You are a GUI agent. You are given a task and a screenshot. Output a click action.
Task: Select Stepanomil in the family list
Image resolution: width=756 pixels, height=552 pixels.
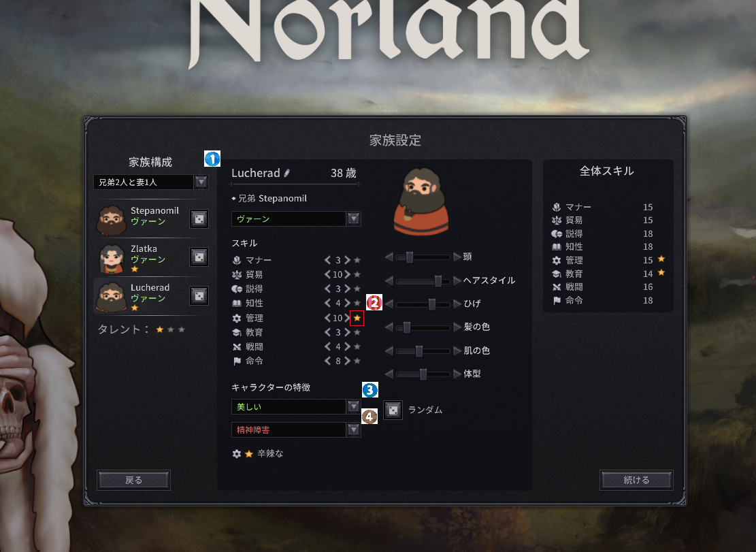(139, 219)
